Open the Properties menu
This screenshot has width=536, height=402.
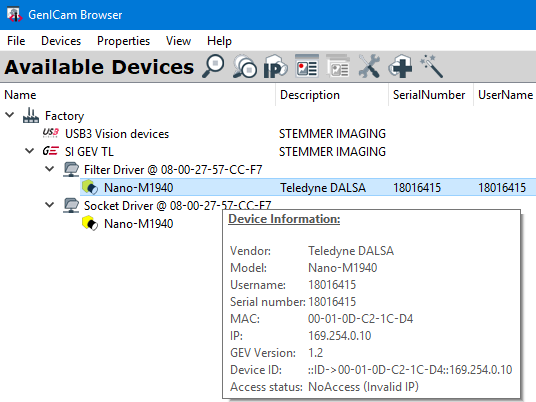point(123,41)
